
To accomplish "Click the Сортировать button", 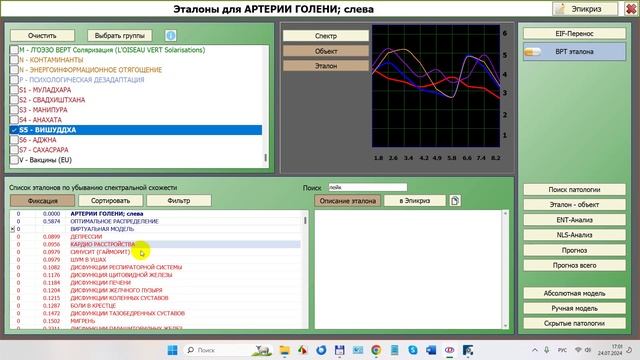I will pyautogui.click(x=111, y=200).
